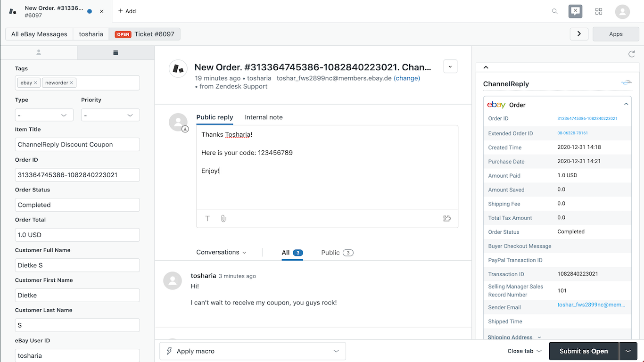Click the eBay User ID field
This screenshot has height=362, width=644.
point(77,355)
